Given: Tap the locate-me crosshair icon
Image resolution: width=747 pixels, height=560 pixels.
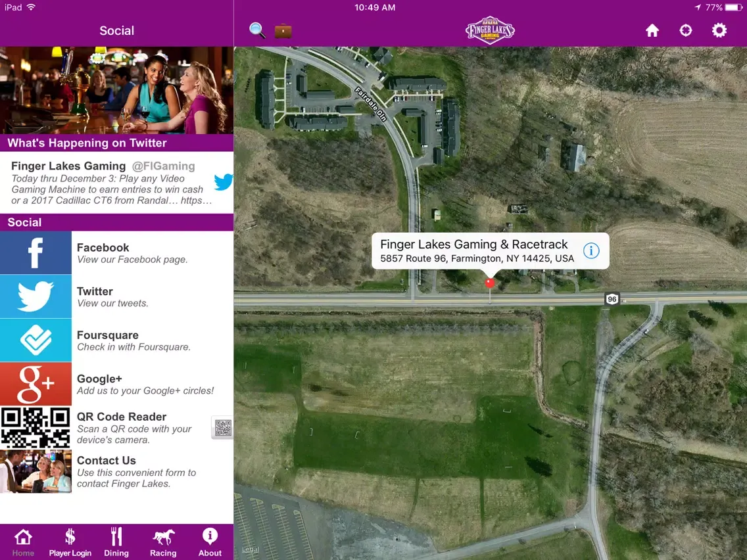Looking at the screenshot, I should click(686, 30).
